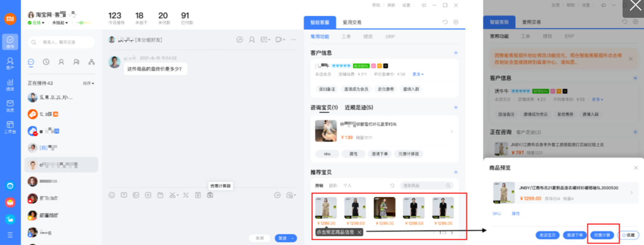Click the 搜索商品 product search field
The width and height of the screenshot is (644, 245).
[427, 185]
